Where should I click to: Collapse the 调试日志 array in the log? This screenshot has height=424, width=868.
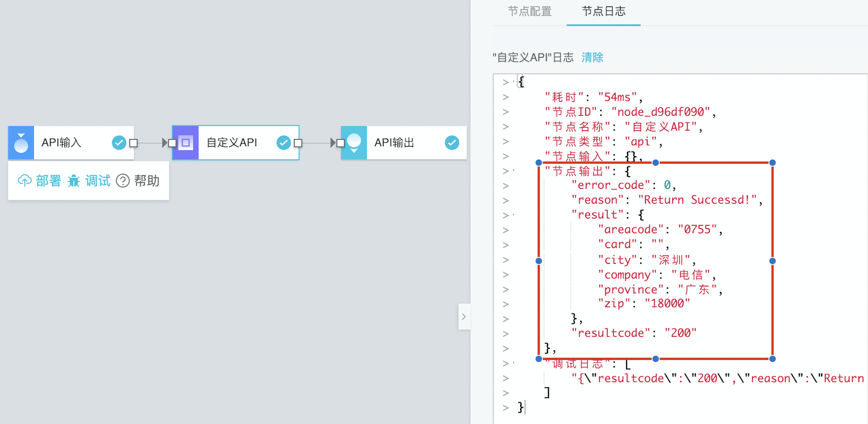pyautogui.click(x=514, y=363)
